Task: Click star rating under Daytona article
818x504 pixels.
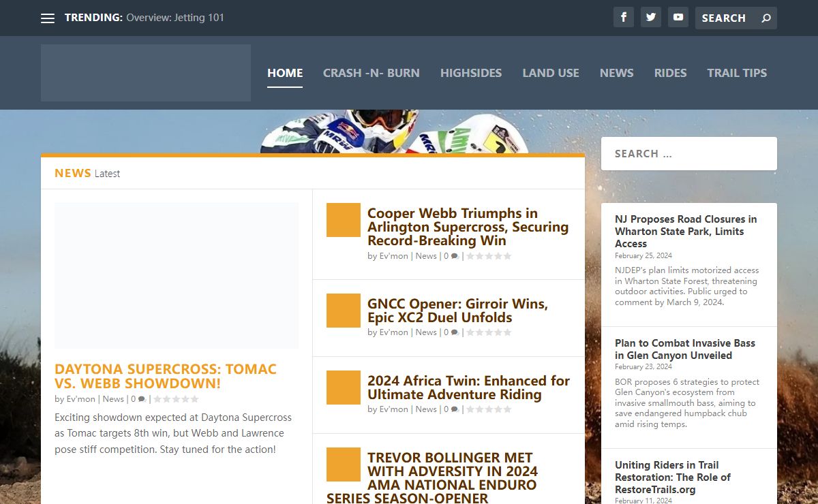Action: (x=176, y=399)
